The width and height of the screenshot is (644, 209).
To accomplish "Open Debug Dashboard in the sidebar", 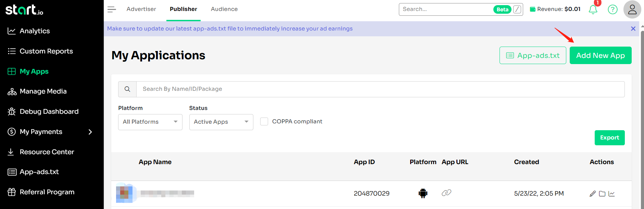I will (49, 112).
